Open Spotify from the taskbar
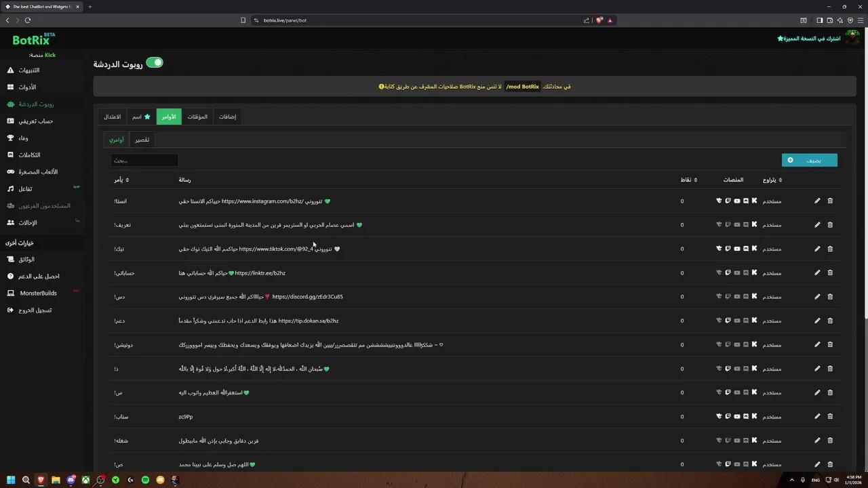 145,480
